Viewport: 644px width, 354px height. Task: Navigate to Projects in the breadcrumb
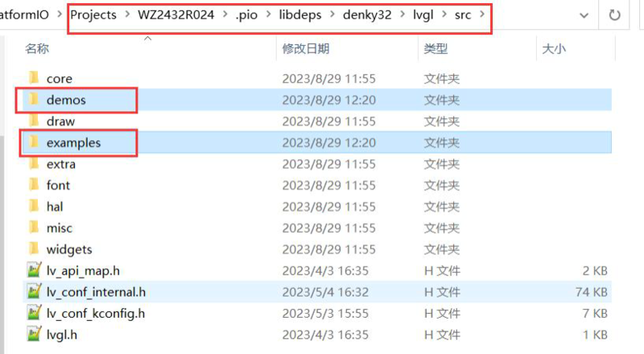(93, 14)
